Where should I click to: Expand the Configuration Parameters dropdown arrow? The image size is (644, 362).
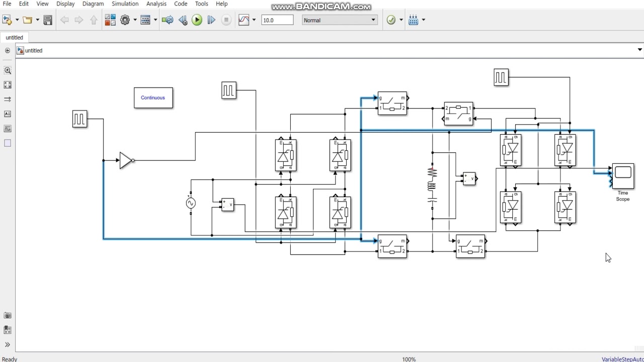[135, 20]
